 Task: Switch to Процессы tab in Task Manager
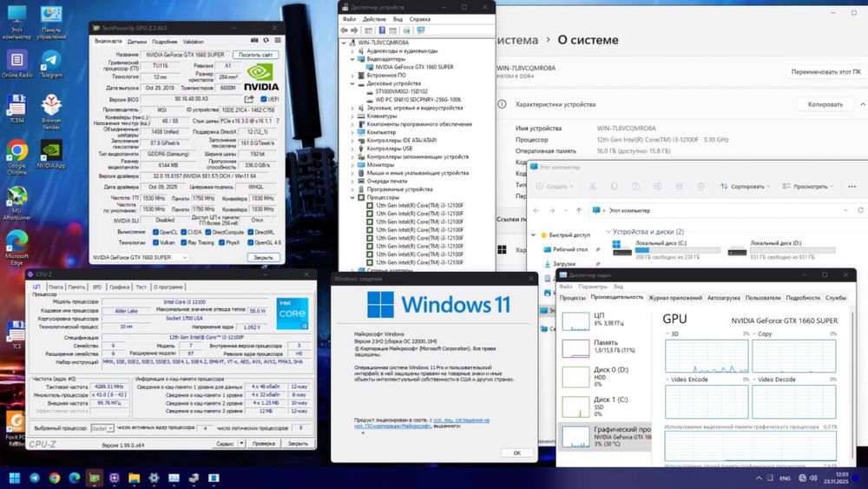click(x=572, y=297)
